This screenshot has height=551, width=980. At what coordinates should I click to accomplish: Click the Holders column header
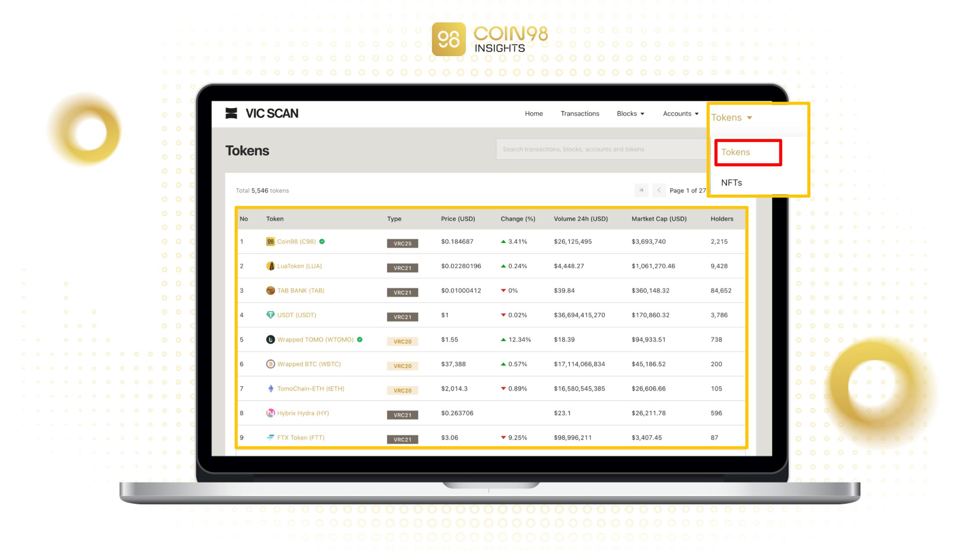(722, 219)
